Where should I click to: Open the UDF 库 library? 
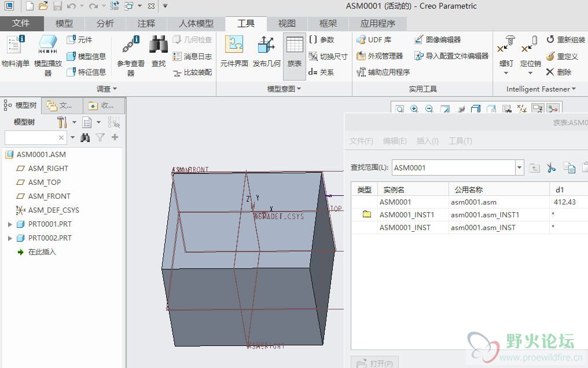(x=374, y=39)
